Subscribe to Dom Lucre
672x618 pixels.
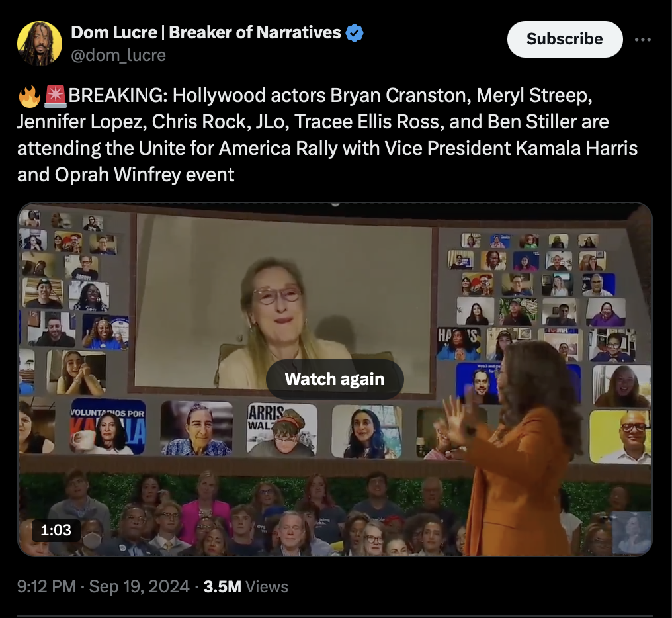tap(564, 39)
